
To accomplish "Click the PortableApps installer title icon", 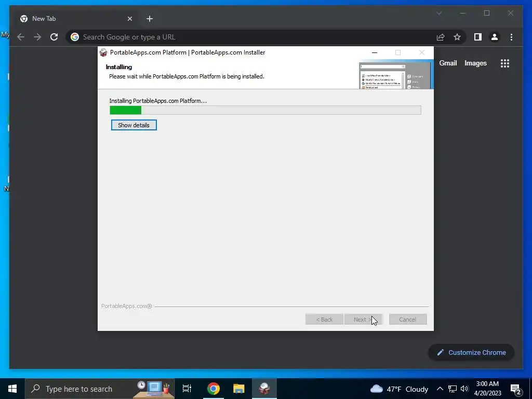I will (x=103, y=52).
